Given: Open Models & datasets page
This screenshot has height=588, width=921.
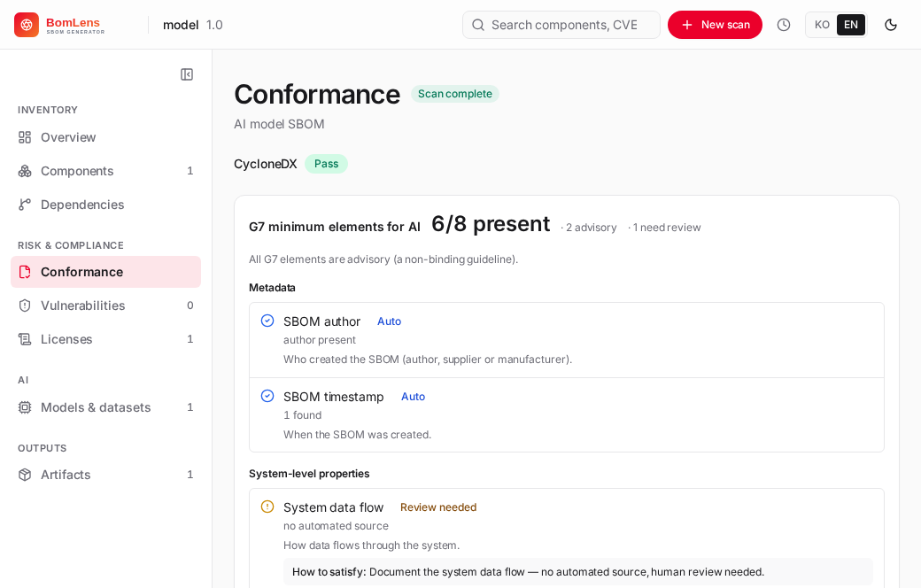Looking at the screenshot, I should 105,407.
